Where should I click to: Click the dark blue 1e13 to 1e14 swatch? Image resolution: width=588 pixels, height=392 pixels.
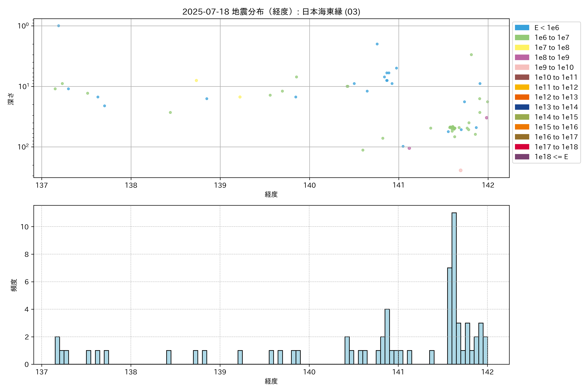[522, 107]
